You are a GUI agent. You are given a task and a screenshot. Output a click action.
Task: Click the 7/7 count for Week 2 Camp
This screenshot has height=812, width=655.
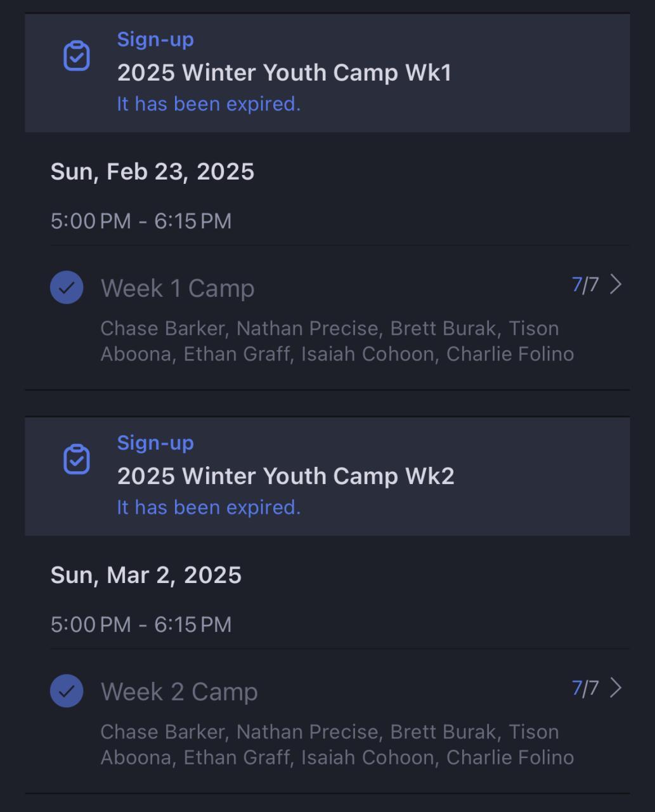585,688
